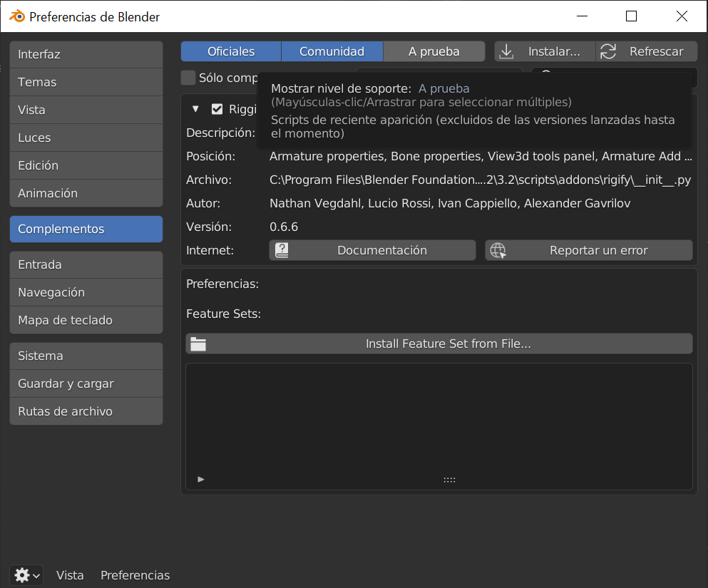
Task: Click the Blender logo in the title bar
Action: pos(16,16)
